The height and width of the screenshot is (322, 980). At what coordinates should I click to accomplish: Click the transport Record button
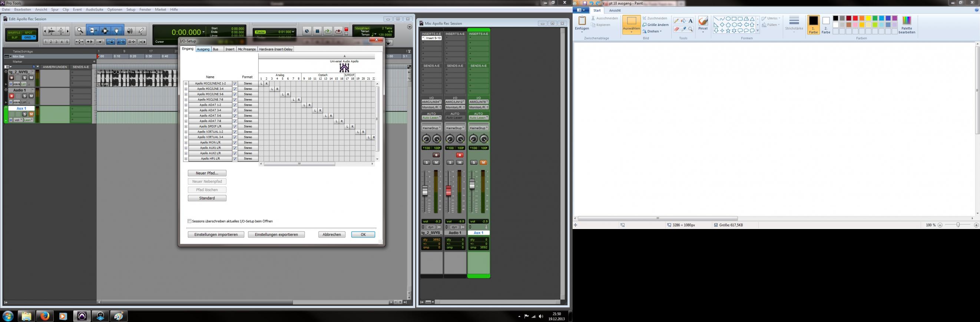pyautogui.click(x=338, y=31)
